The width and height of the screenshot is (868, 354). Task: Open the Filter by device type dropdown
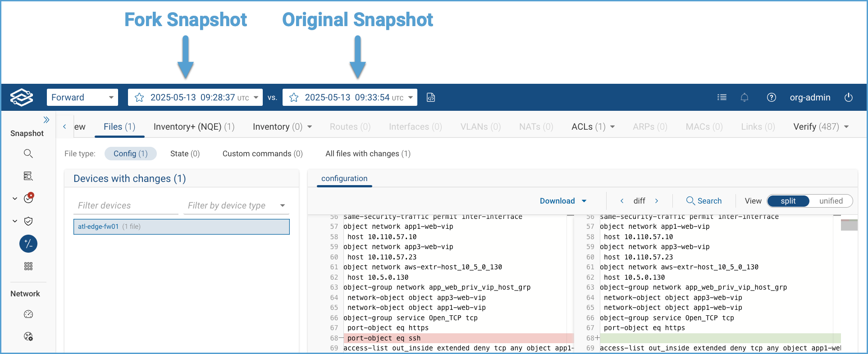(237, 205)
